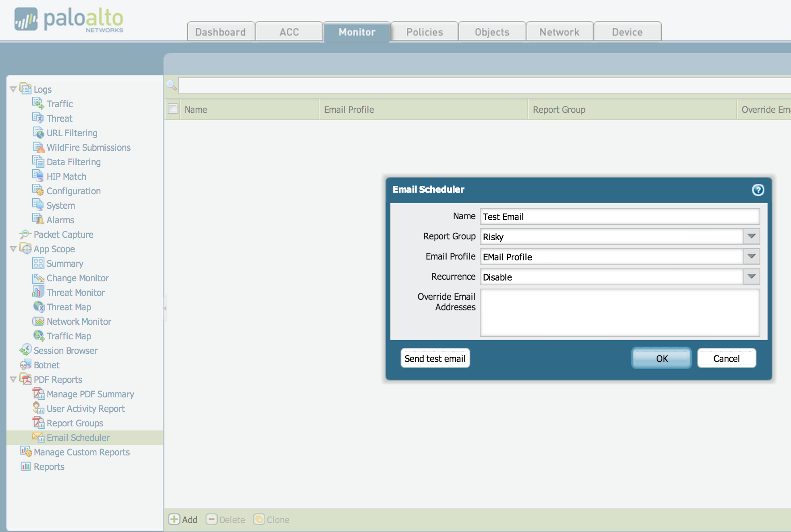
Task: Open the Traffic logs icon
Action: pos(38,104)
